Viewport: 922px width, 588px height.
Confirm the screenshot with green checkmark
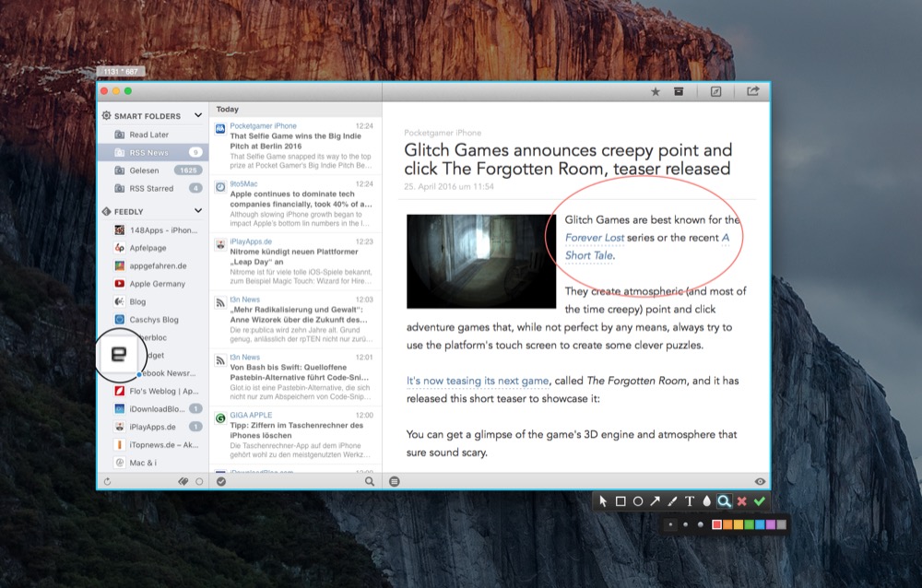[760, 501]
